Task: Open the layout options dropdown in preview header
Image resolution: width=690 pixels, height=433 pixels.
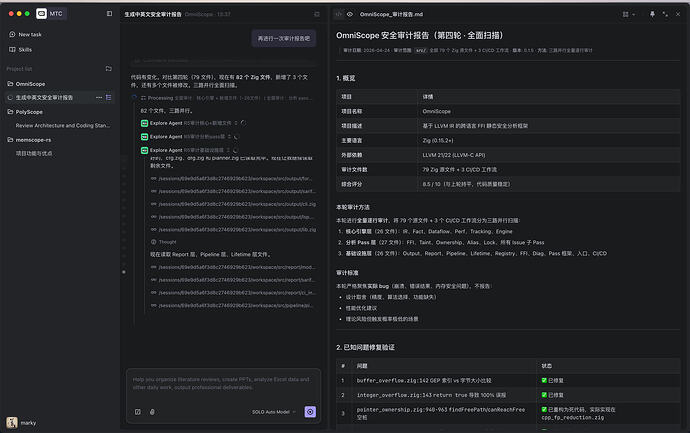Action: tap(628, 15)
